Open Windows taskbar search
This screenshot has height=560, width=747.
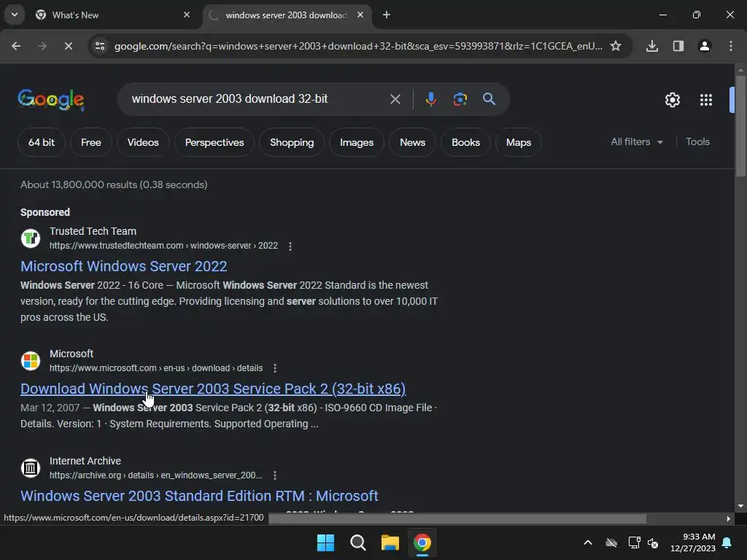[x=357, y=542]
